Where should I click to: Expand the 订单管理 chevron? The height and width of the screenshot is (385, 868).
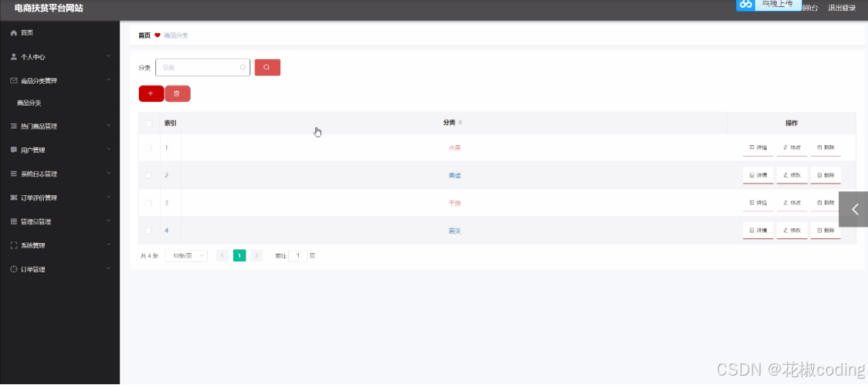point(108,269)
